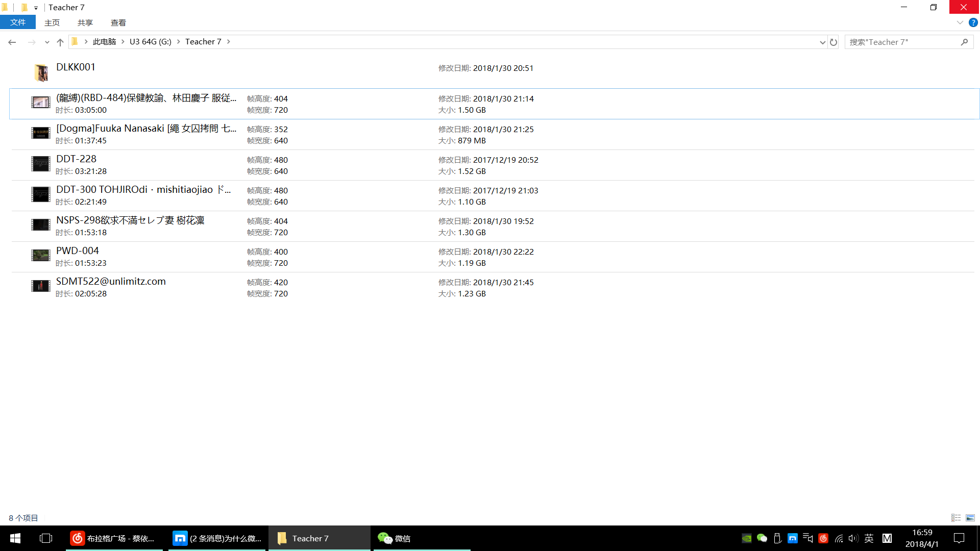Click the safely remove USB tray icon
Image resolution: width=980 pixels, height=551 pixels.
pos(777,538)
